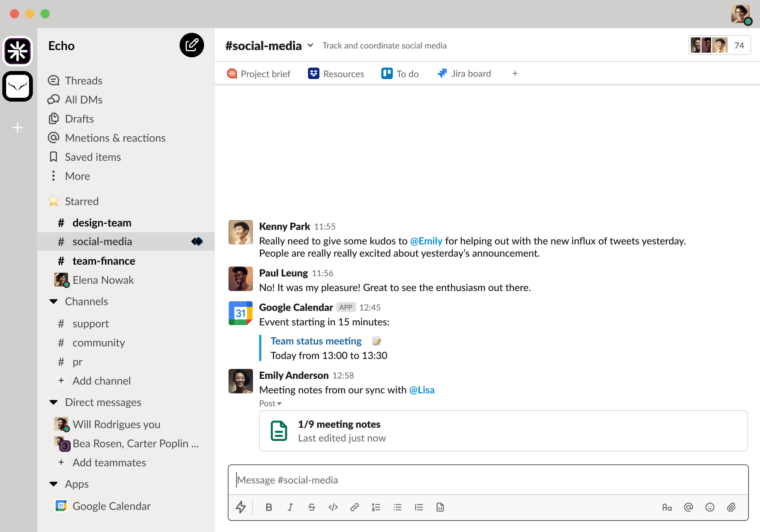Open the emoji picker icon
760x532 pixels.
pos(710,507)
